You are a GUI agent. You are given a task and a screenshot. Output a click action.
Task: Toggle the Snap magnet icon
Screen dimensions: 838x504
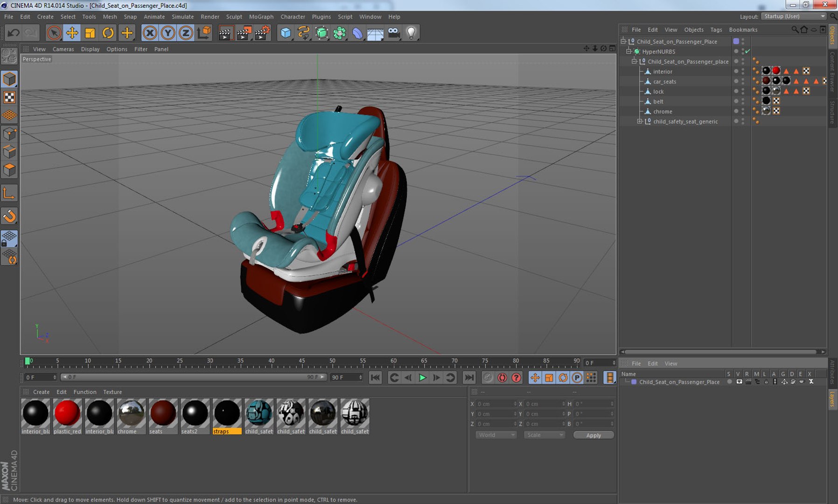point(9,216)
